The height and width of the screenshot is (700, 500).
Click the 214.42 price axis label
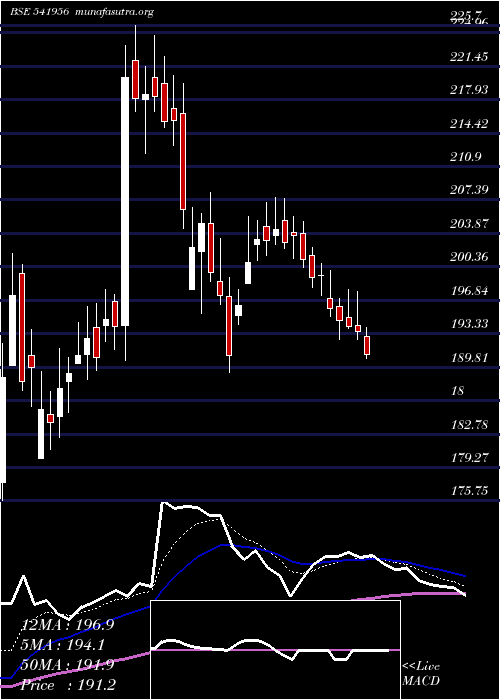click(469, 124)
